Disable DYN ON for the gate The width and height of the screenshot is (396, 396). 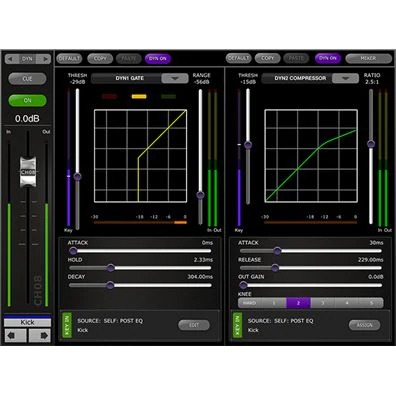click(x=158, y=58)
